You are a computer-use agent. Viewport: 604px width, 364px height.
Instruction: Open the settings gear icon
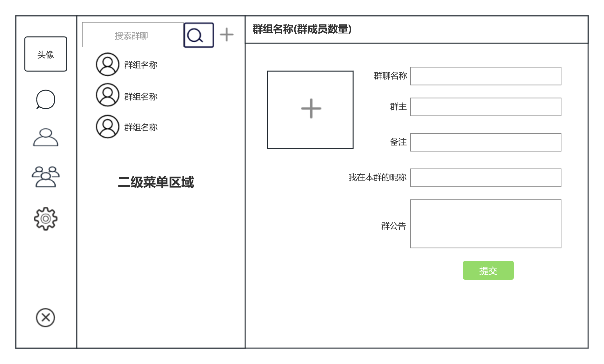[x=46, y=219]
